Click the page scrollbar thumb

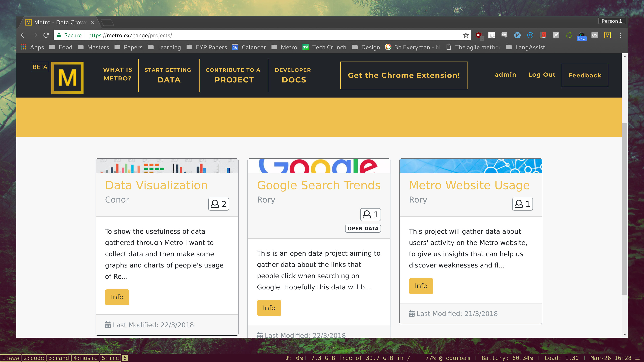[624, 209]
